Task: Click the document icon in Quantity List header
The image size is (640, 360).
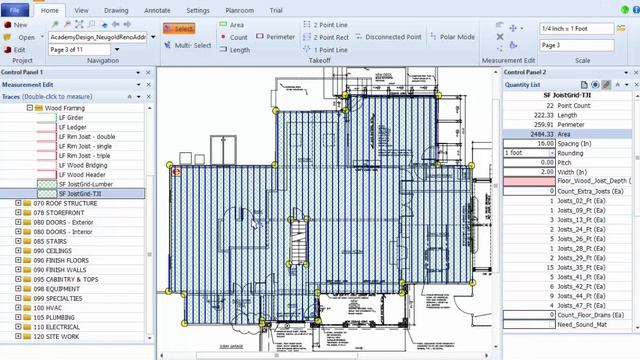Action: [584, 84]
